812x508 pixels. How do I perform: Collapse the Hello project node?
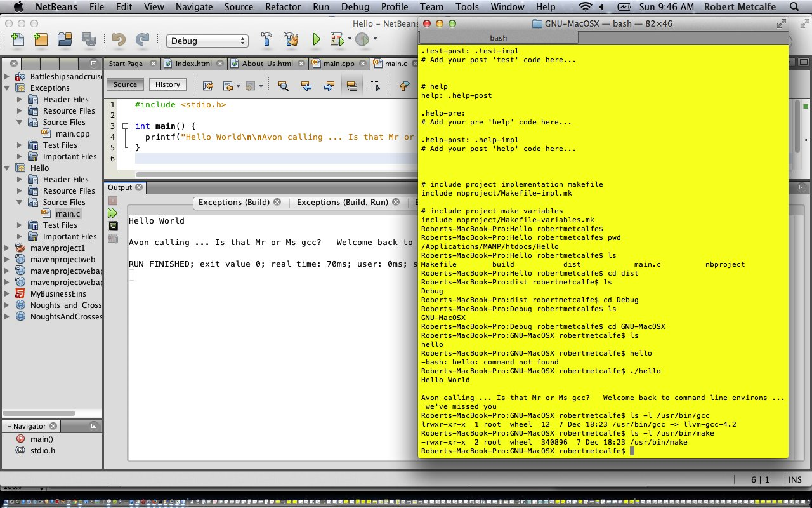click(x=7, y=168)
